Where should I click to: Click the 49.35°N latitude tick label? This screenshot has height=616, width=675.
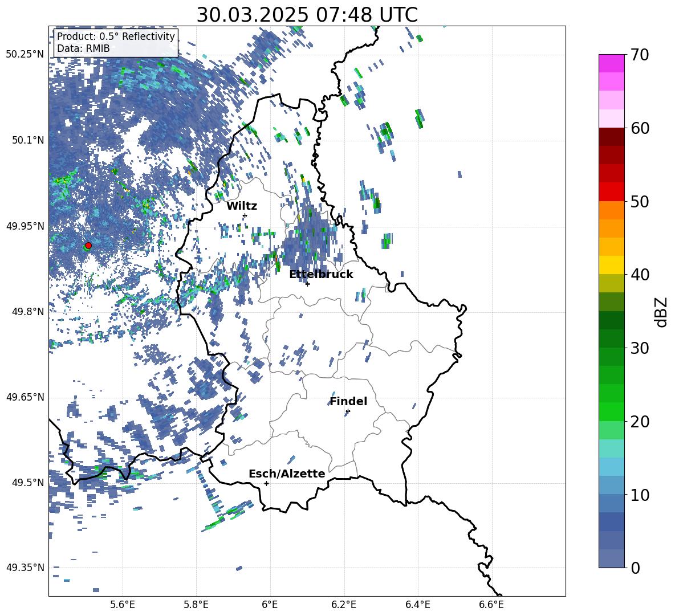pyautogui.click(x=25, y=568)
